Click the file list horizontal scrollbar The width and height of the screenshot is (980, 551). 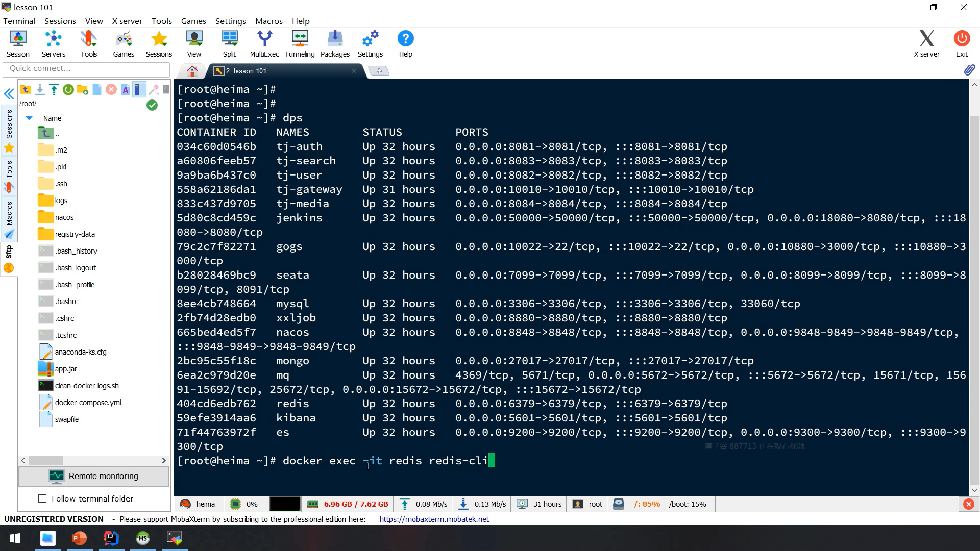pyautogui.click(x=46, y=460)
